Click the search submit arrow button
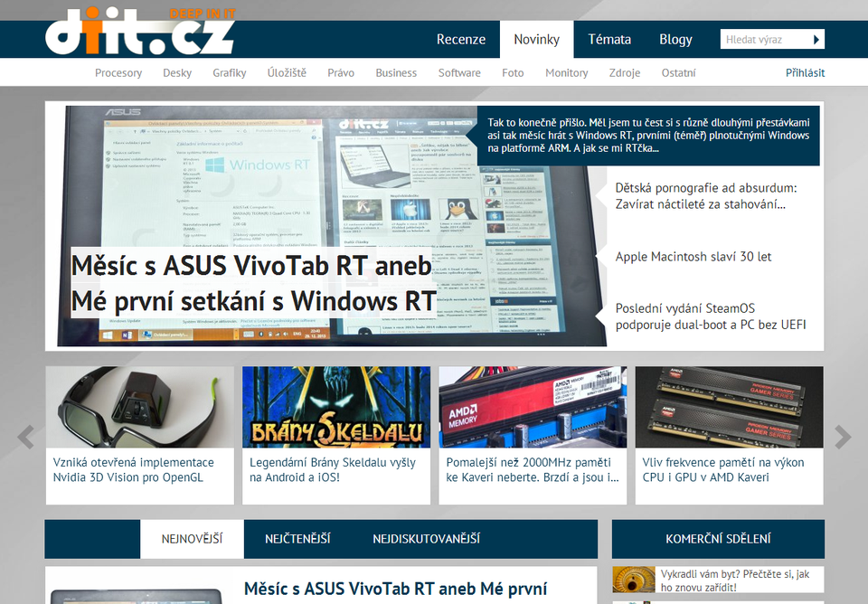868x604 pixels. pyautogui.click(x=816, y=40)
